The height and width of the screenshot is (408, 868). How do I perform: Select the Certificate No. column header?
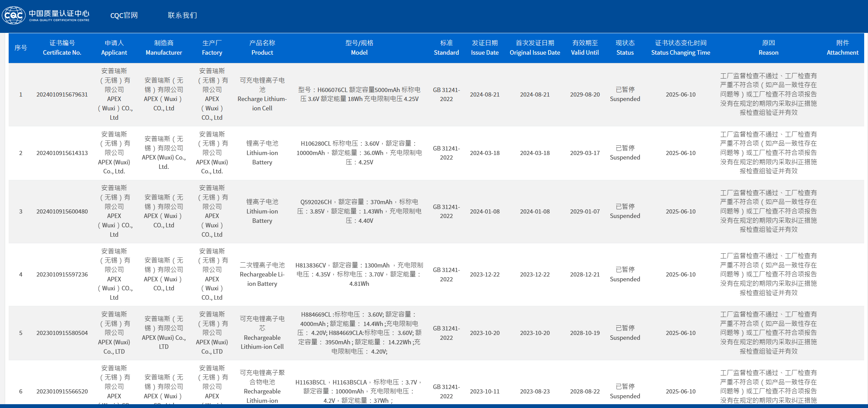[x=62, y=48]
